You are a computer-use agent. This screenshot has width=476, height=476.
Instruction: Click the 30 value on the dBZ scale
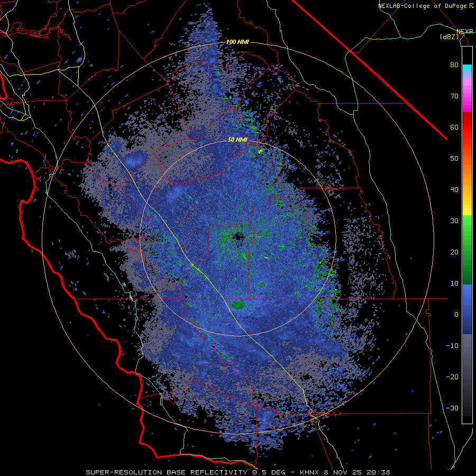click(x=454, y=221)
